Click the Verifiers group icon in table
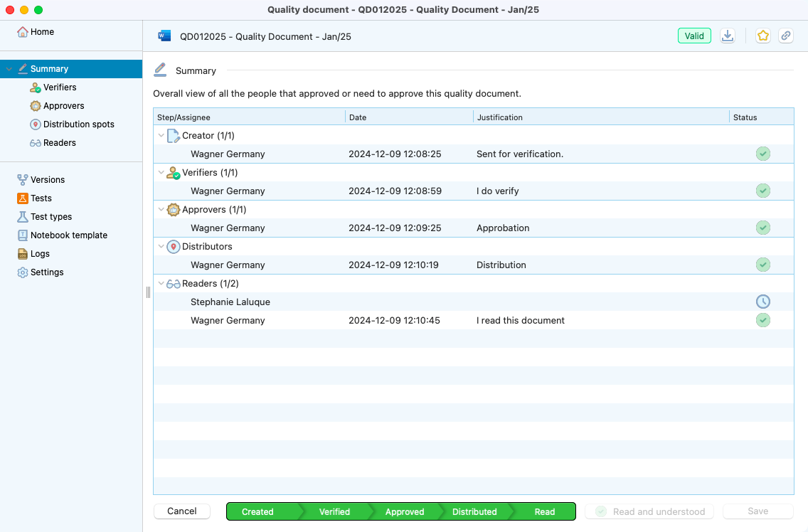 click(174, 173)
